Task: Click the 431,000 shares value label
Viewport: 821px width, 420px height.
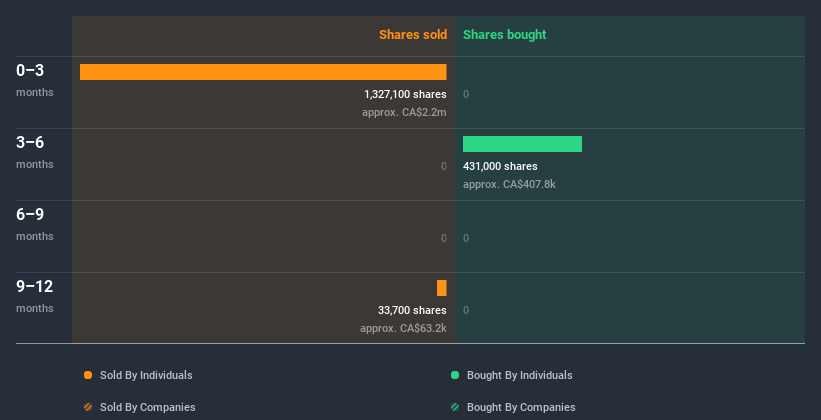Action: coord(500,166)
